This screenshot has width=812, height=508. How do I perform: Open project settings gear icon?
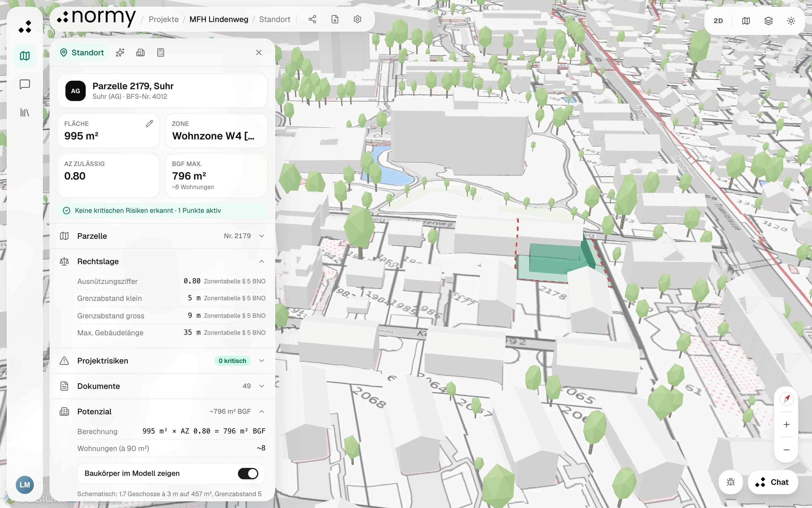(x=357, y=19)
